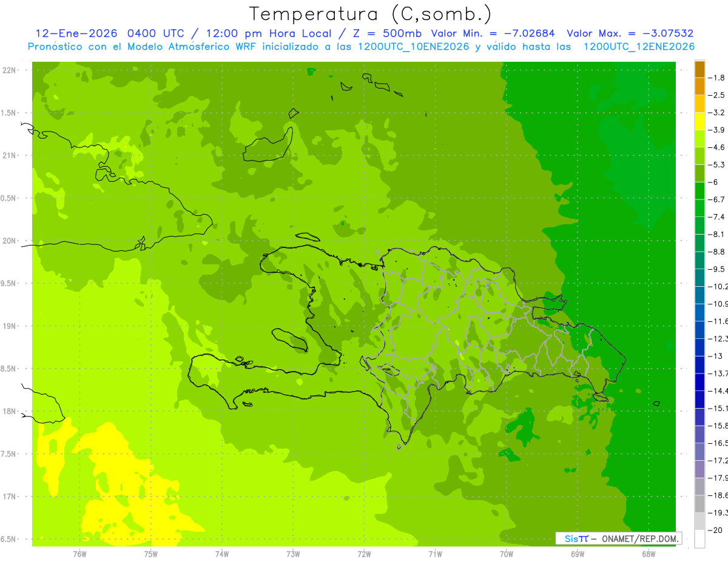Click the green swatch between -6 and -6.7
This screenshot has height=562, width=728.
coord(699,191)
